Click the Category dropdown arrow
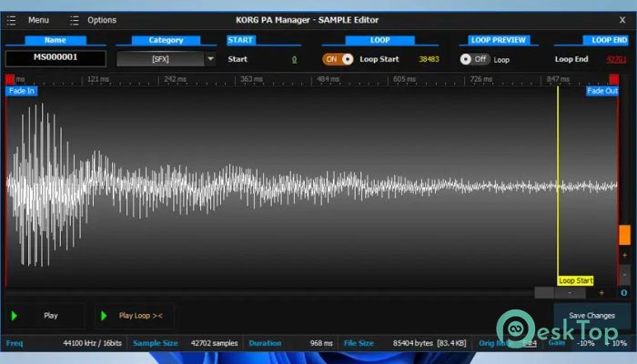 (x=210, y=59)
